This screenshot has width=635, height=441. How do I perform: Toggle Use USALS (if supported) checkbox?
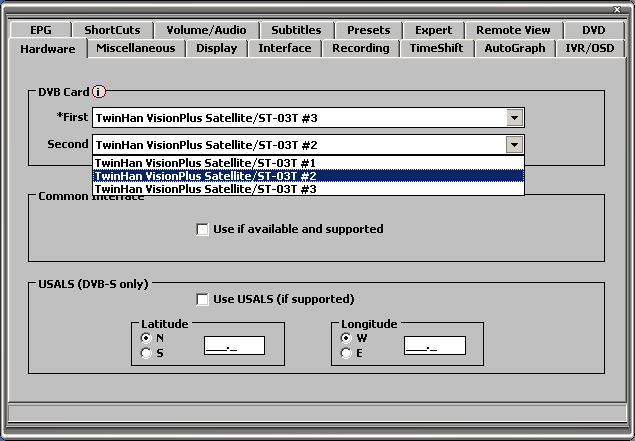[x=202, y=299]
